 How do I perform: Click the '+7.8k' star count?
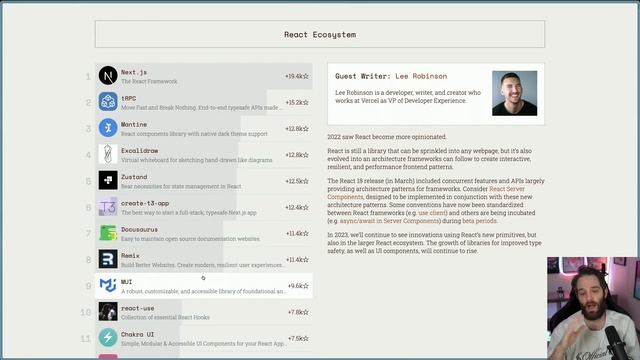pos(295,312)
